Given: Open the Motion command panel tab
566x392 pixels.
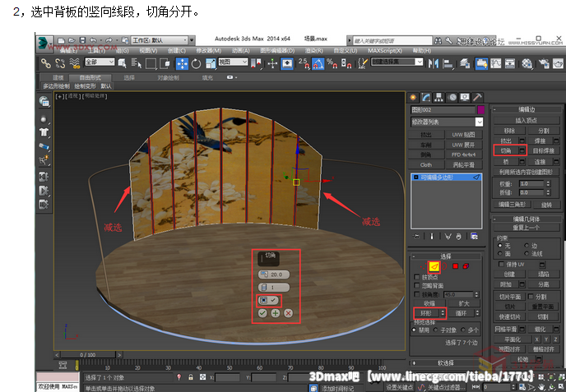Looking at the screenshot, I should 452,97.
